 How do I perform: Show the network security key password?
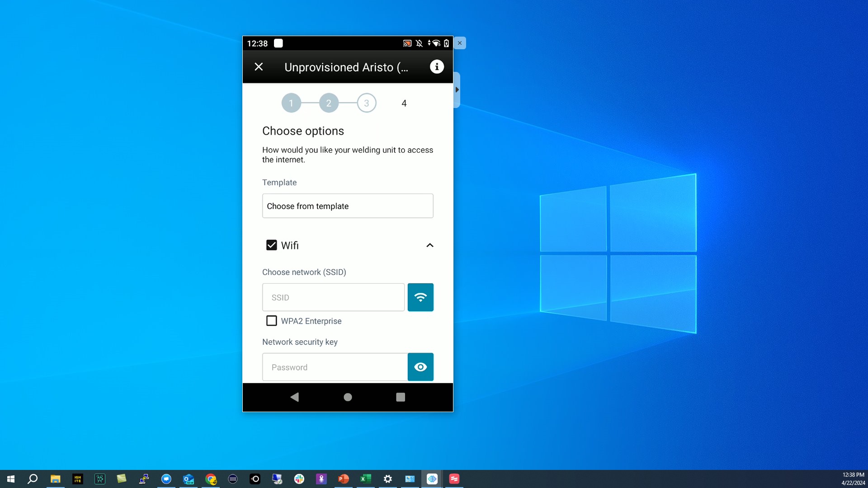tap(420, 367)
